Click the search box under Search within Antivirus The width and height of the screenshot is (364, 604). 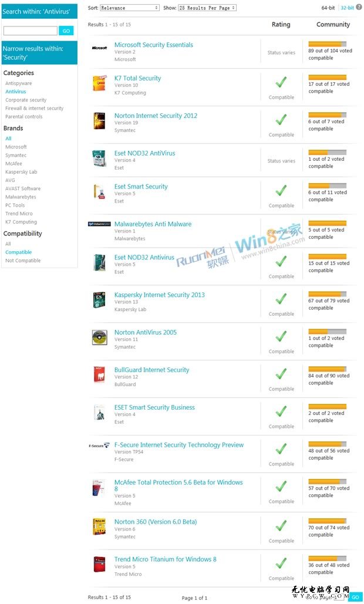point(30,31)
